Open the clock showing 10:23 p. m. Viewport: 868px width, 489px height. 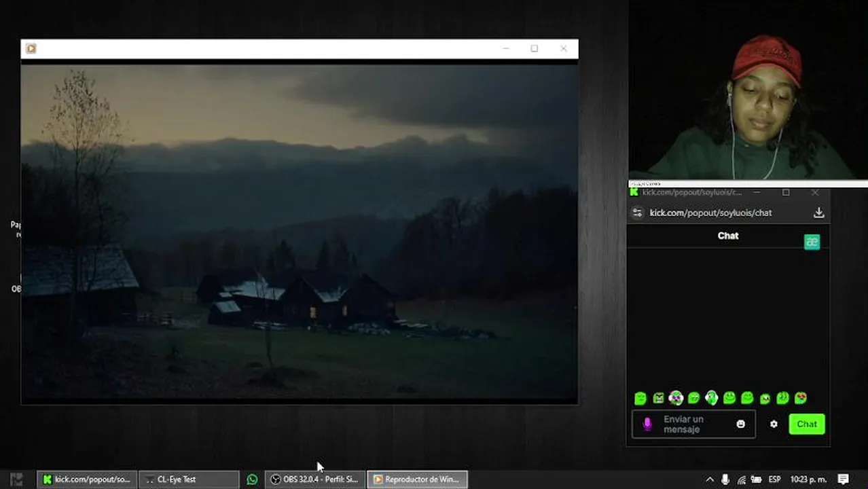click(808, 479)
